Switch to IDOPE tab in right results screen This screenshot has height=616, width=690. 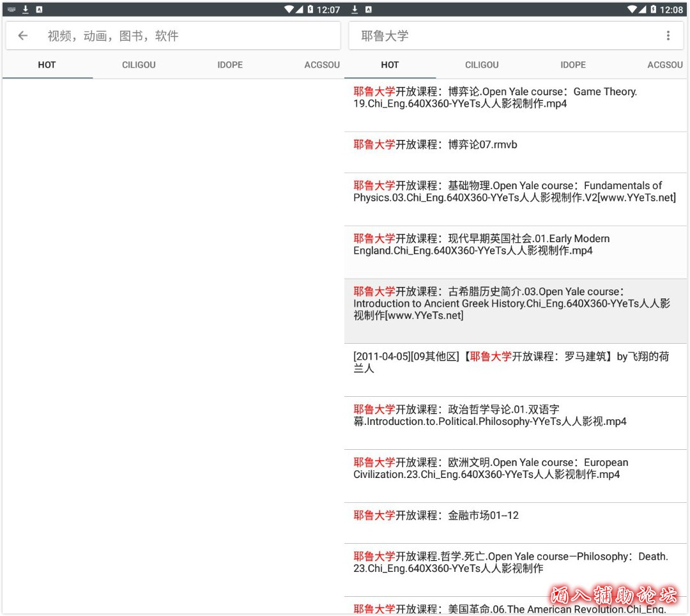tap(573, 65)
